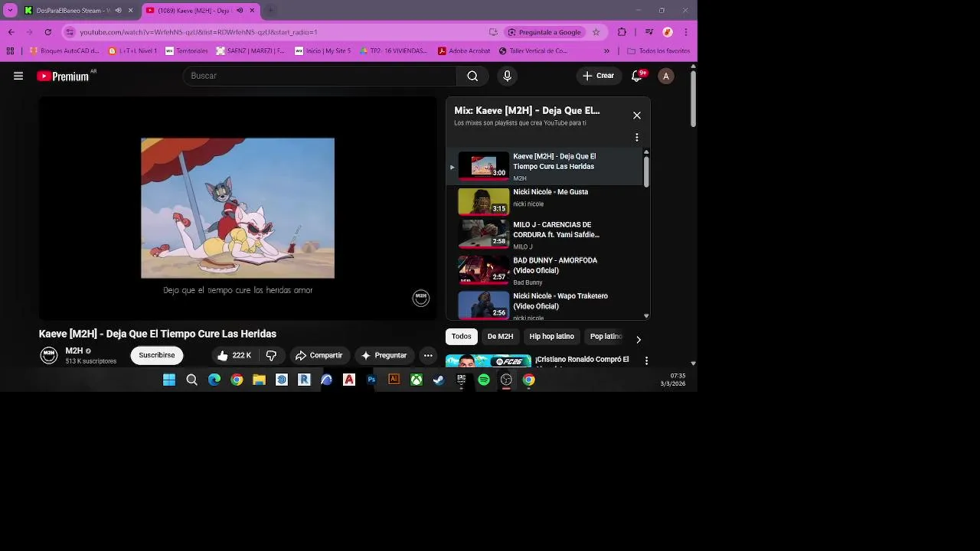Click the install or cast icon in the address bar

tap(493, 32)
